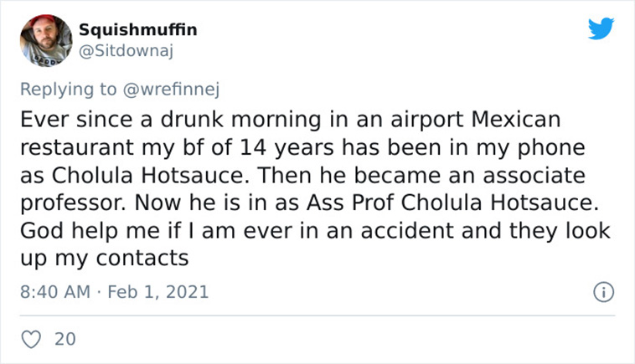This screenshot has height=364, width=635.
Task: Click the Feb 1, 2021 date
Action: tap(158, 292)
